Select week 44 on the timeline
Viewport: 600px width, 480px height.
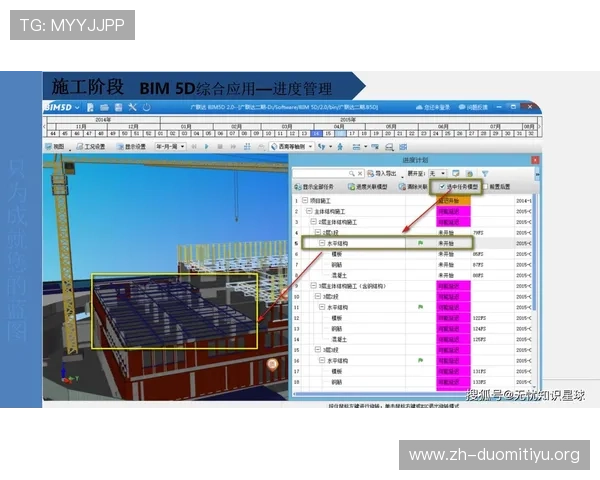pyautogui.click(x=53, y=134)
